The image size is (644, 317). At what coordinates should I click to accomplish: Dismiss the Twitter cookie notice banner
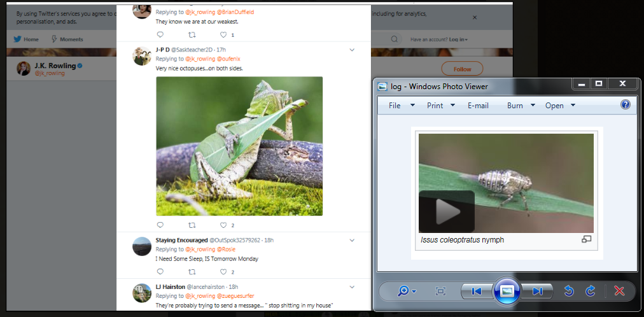(x=474, y=17)
